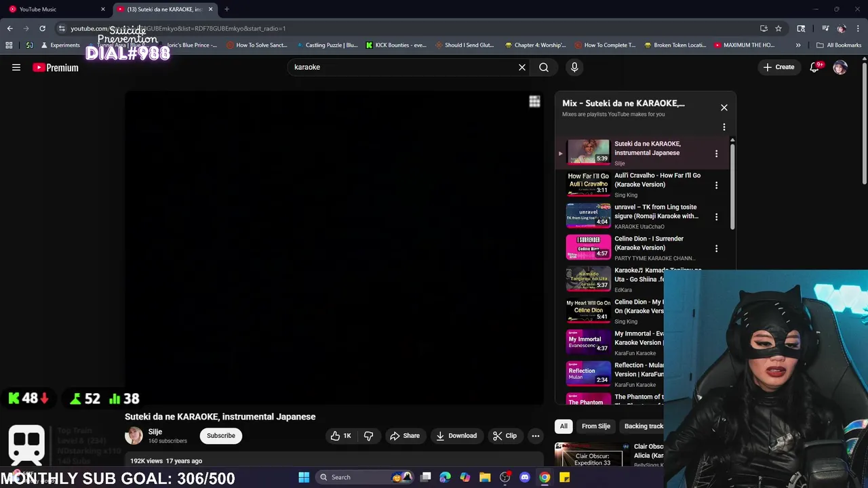Bookmark this page with the star

click(x=778, y=28)
